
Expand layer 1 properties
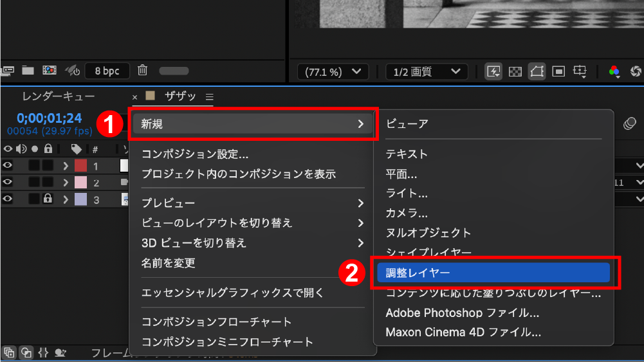coord(66,166)
